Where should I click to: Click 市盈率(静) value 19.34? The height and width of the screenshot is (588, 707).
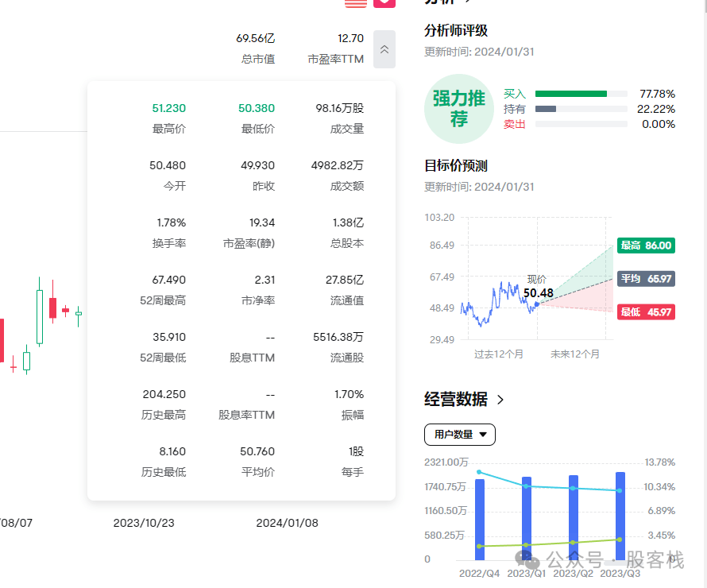262,222
